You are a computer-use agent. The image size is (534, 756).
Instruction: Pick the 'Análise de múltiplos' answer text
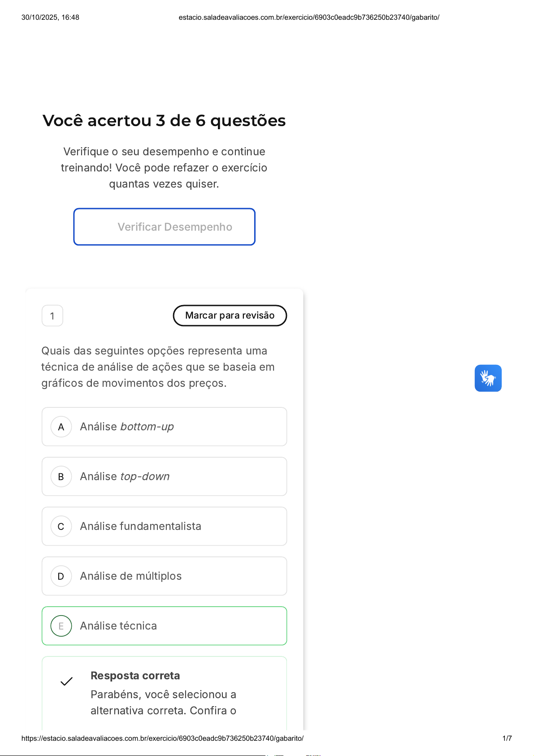pos(130,576)
